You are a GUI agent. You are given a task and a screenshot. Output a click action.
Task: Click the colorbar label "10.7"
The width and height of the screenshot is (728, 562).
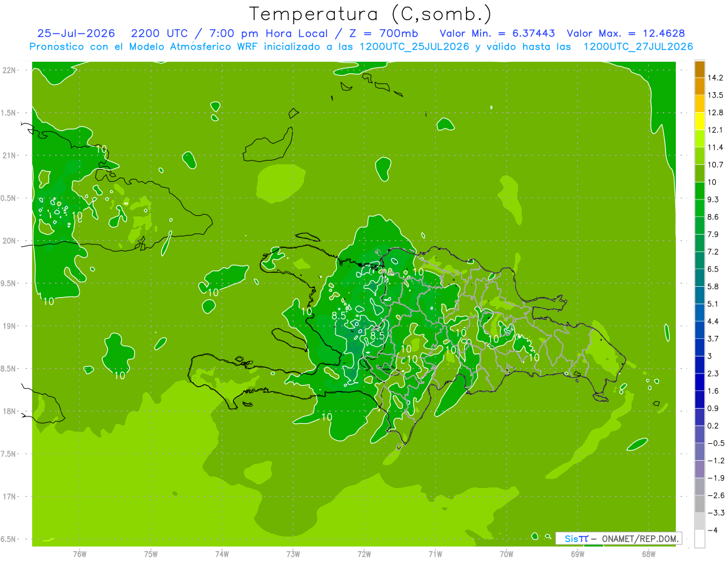(716, 164)
